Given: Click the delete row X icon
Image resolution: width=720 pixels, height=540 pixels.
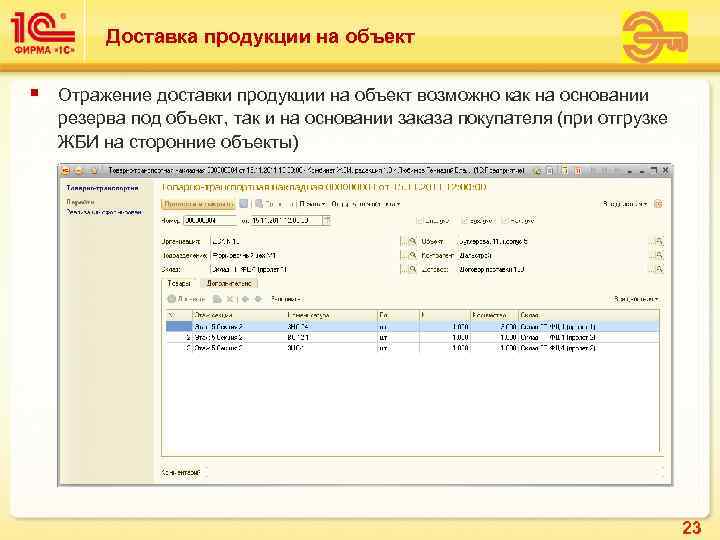Looking at the screenshot, I should [230, 299].
